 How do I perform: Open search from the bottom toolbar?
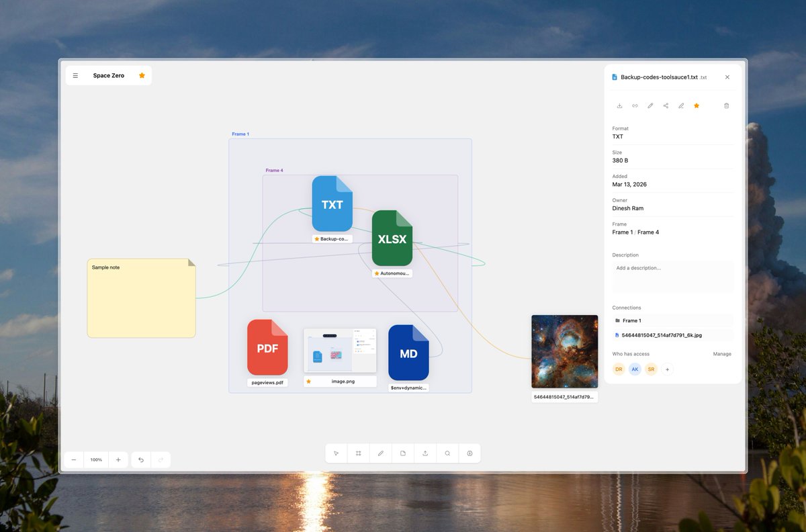click(x=447, y=453)
